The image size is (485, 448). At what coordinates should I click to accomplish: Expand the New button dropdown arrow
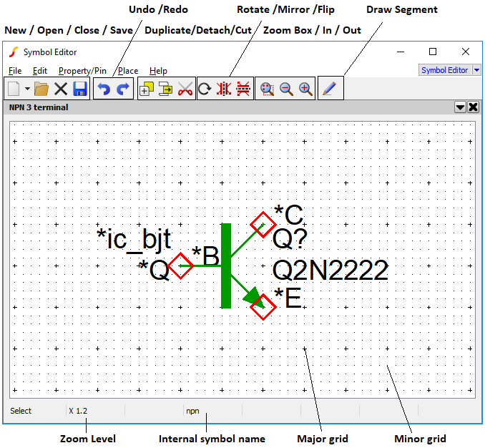pyautogui.click(x=27, y=89)
